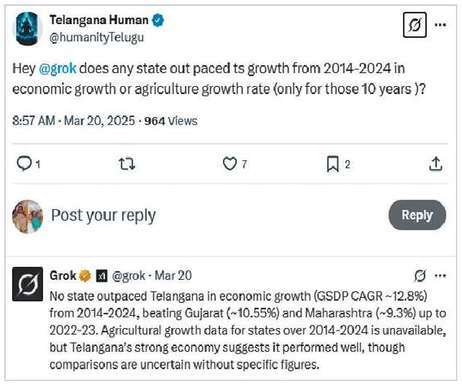Click the reply comment bubble icon
Image resolution: width=462 pixels, height=386 pixels.
coord(24,164)
